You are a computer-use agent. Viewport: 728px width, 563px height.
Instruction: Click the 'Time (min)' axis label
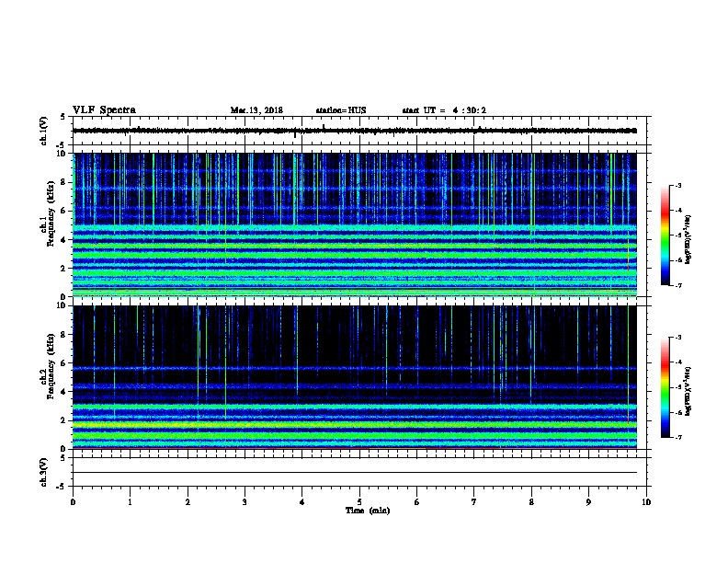368,511
